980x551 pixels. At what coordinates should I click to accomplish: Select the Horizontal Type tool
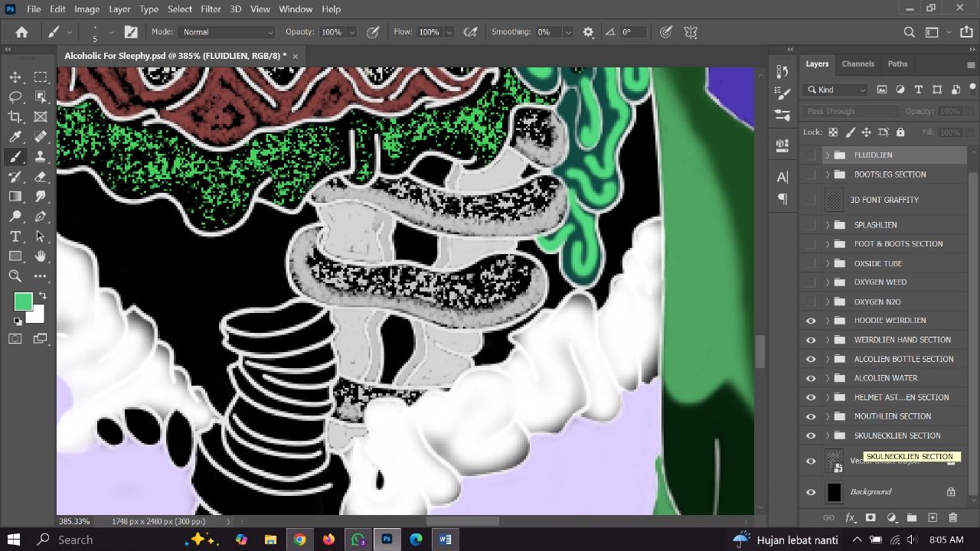tap(15, 236)
